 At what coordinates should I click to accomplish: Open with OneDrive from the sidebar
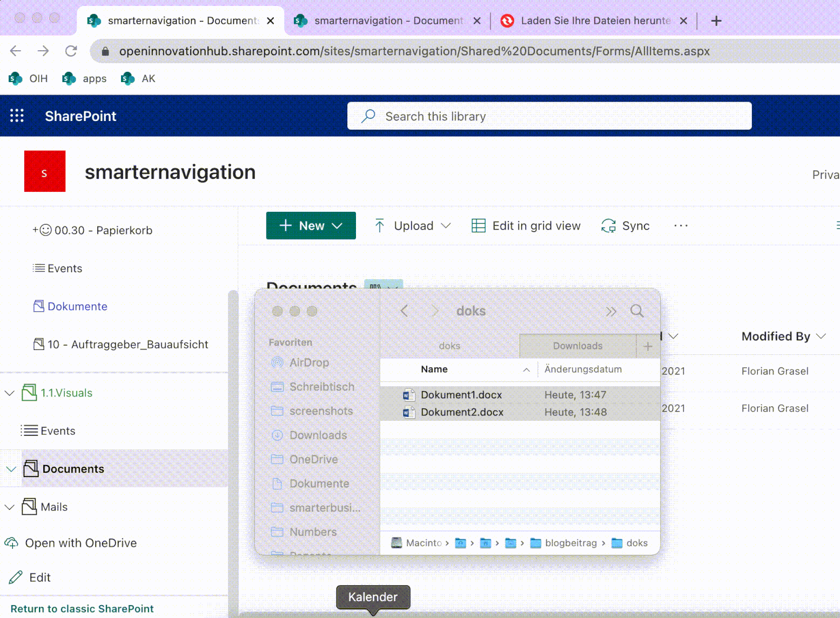[x=80, y=543]
